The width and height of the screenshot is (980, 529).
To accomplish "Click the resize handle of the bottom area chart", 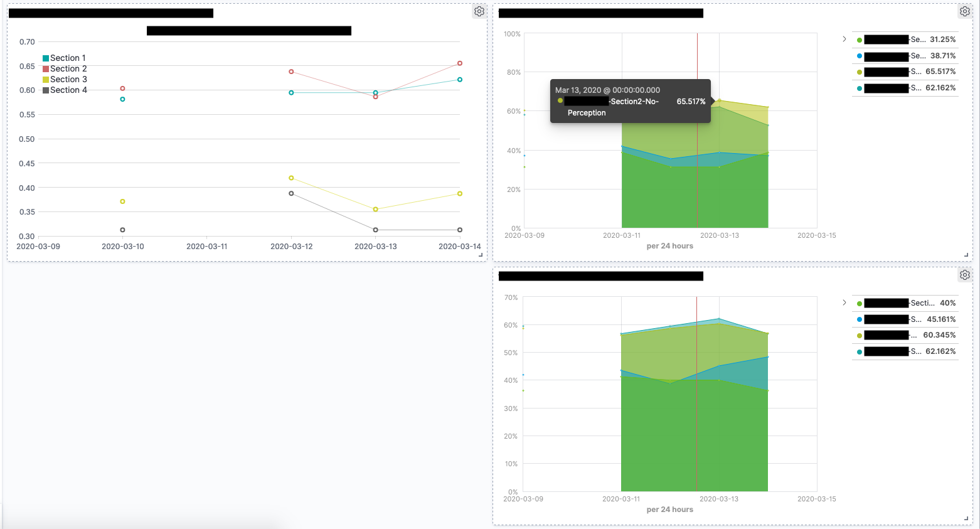I will tap(966, 517).
